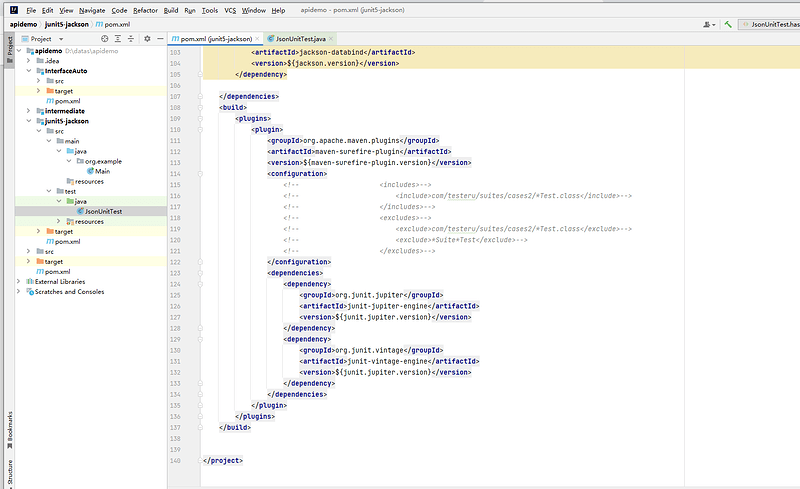Viewport: 800px width, 489px height.
Task: Click the green test java folder icon
Action: [70, 202]
